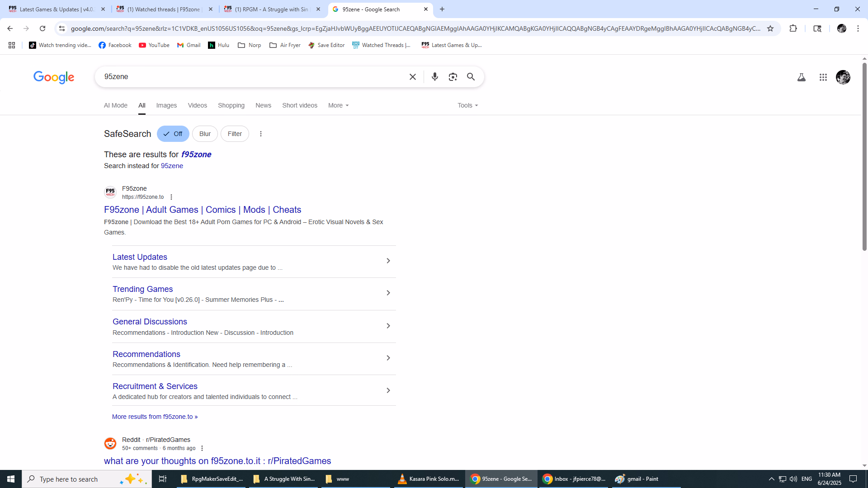The width and height of the screenshot is (868, 488).
Task: Open Google account profile picture
Action: click(843, 77)
